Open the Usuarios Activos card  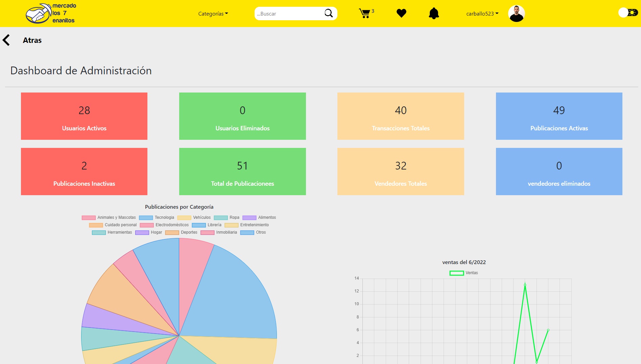(84, 116)
